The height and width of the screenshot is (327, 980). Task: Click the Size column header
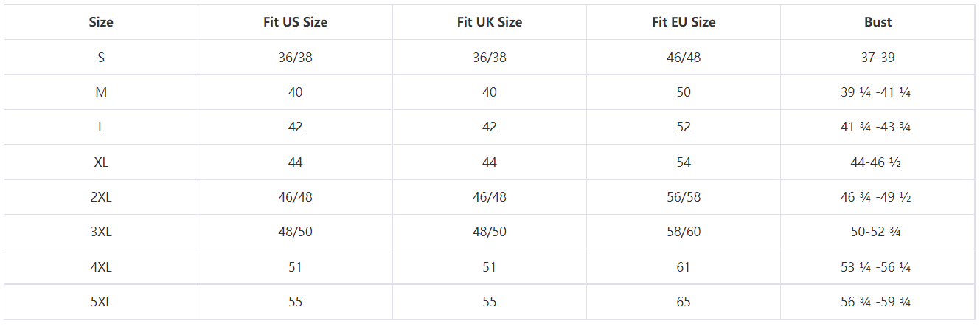point(101,22)
